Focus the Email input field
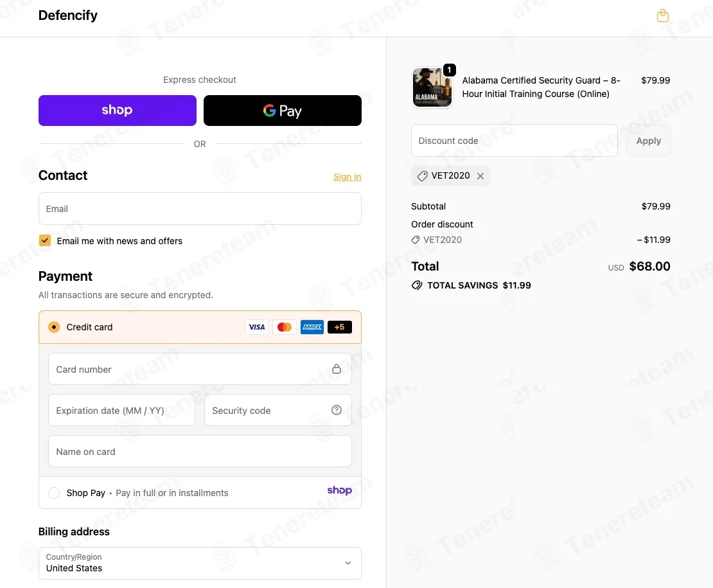 pyautogui.click(x=200, y=209)
